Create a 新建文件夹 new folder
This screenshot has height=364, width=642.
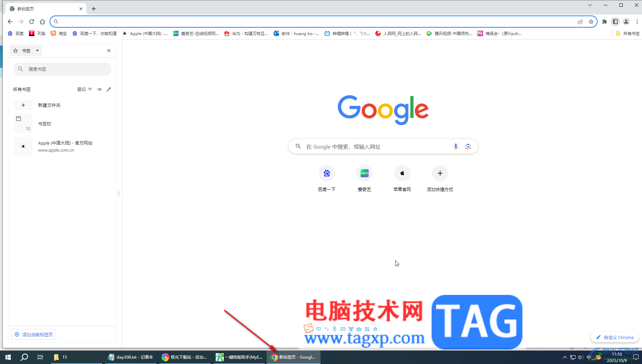click(62, 105)
